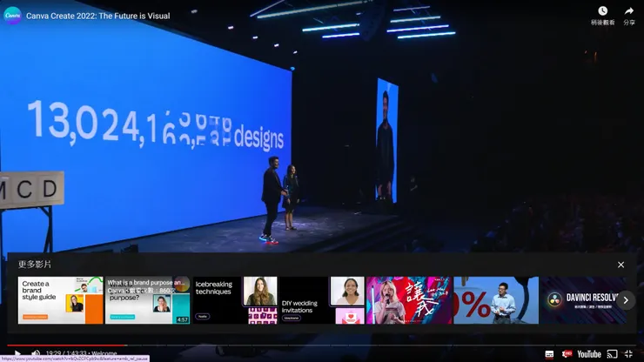Exit full screen with the collapse icon
This screenshot has height=362, width=644.
(628, 354)
